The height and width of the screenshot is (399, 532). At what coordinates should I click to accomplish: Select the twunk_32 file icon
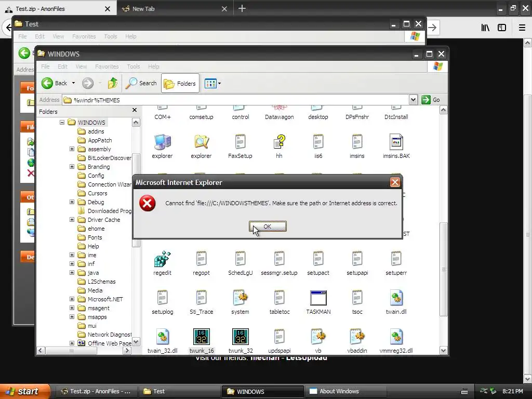240,341
